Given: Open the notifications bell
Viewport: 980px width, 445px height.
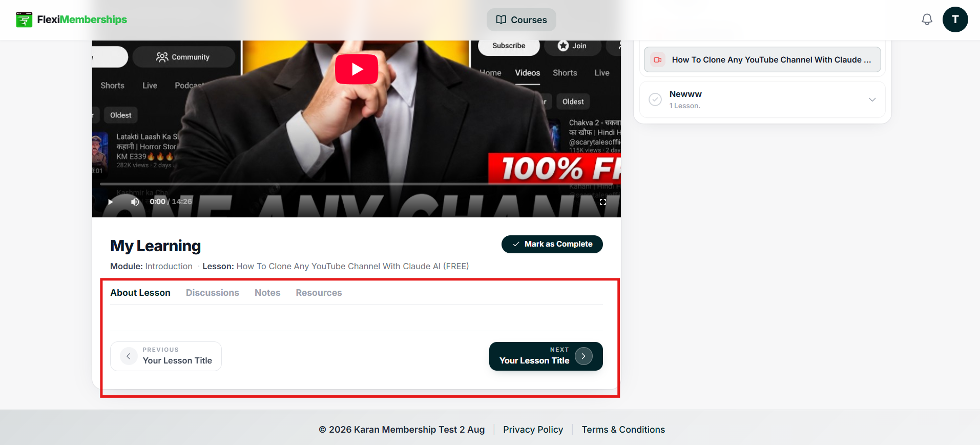Looking at the screenshot, I should point(927,19).
